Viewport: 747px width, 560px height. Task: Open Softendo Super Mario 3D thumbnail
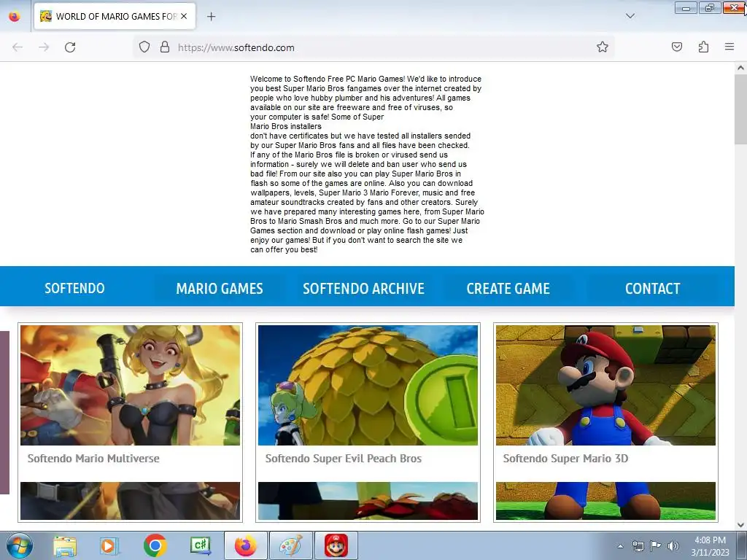click(x=605, y=385)
